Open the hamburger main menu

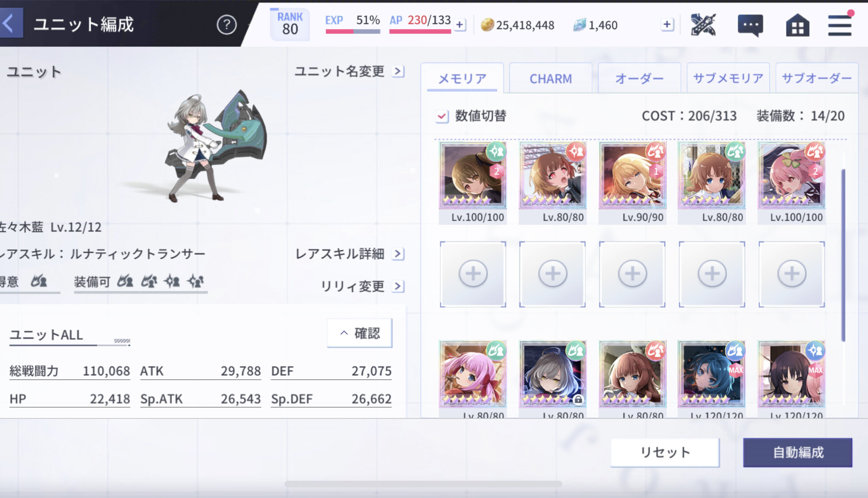pyautogui.click(x=840, y=25)
